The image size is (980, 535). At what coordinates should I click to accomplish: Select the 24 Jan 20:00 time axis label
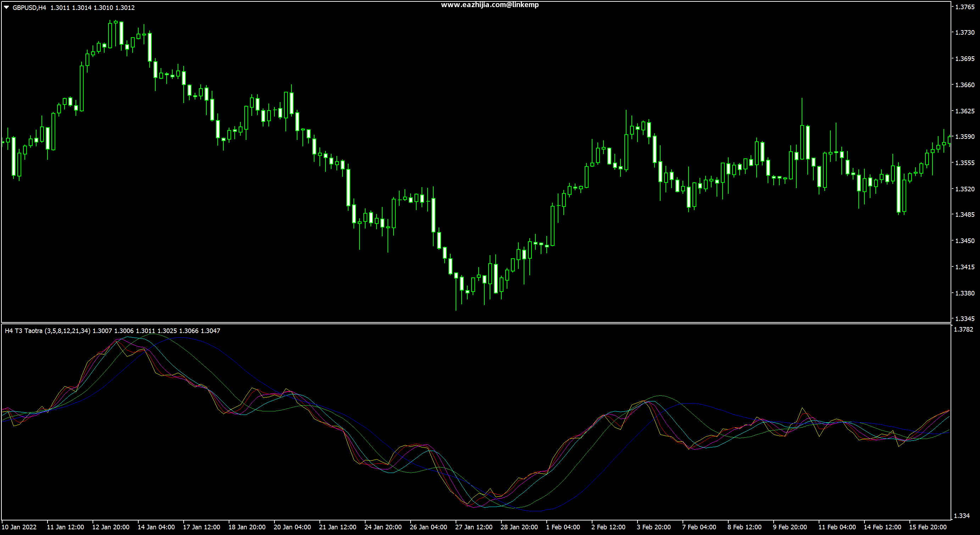(x=383, y=527)
